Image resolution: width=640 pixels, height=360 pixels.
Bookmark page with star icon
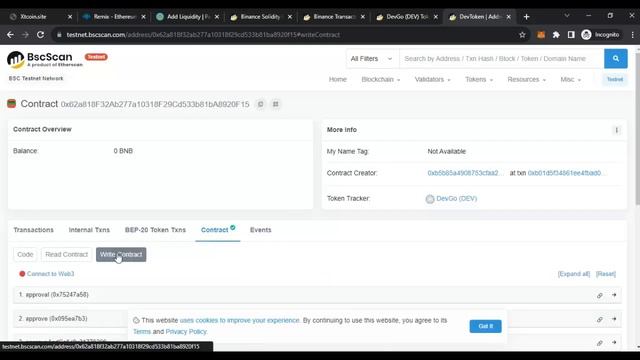(x=522, y=35)
